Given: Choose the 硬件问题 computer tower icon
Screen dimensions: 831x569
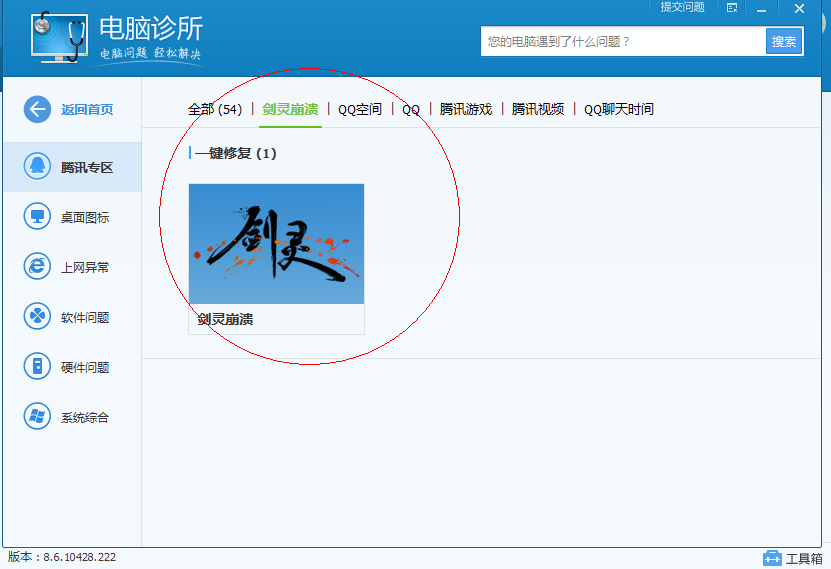Looking at the screenshot, I should click(x=37, y=366).
